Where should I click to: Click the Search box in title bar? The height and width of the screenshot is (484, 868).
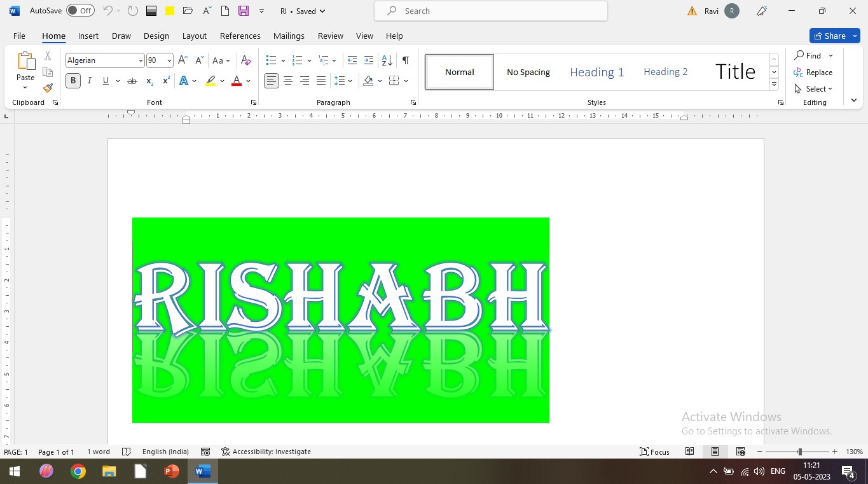click(x=490, y=11)
